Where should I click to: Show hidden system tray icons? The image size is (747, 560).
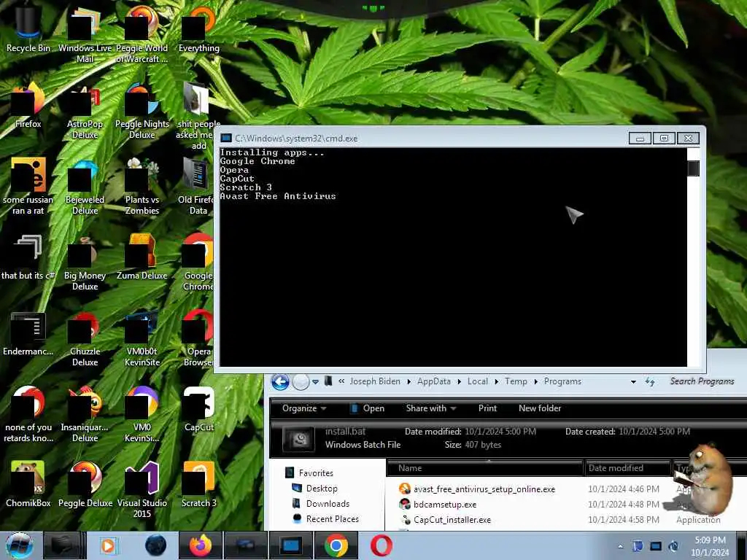click(x=620, y=546)
